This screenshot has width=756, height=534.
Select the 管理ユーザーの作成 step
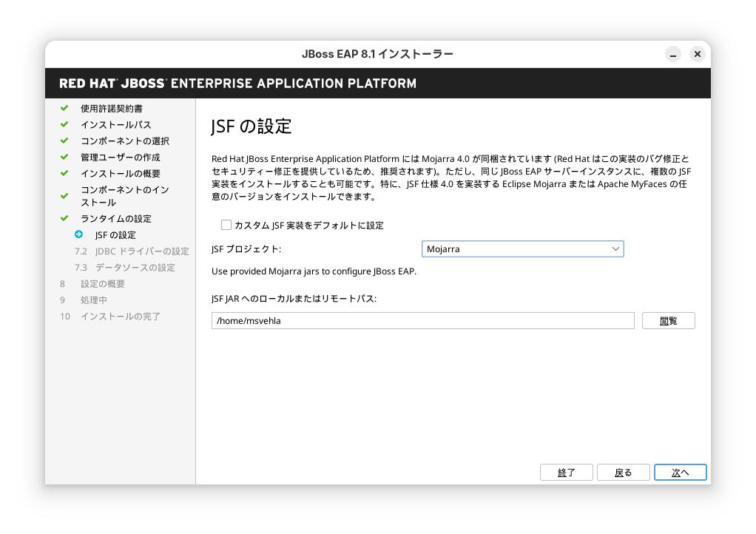pos(120,158)
